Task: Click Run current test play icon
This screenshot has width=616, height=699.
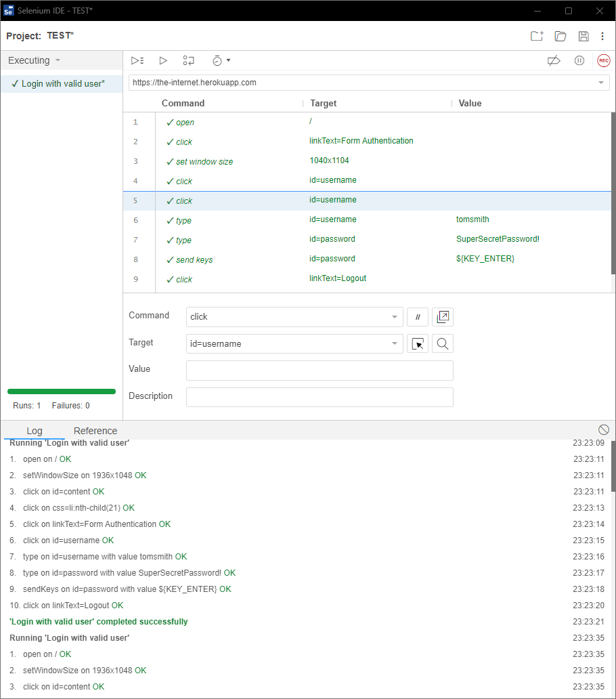Action: pyautogui.click(x=163, y=61)
